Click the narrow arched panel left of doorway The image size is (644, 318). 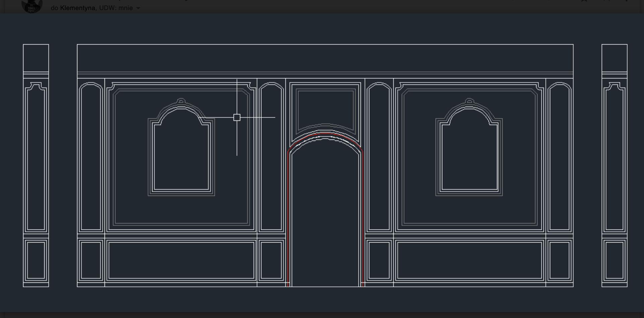coord(271,158)
